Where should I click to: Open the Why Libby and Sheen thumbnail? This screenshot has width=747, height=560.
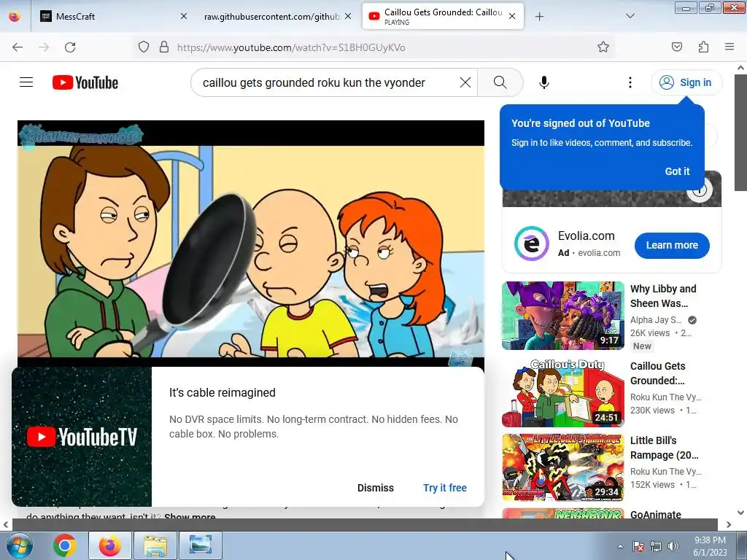562,315
